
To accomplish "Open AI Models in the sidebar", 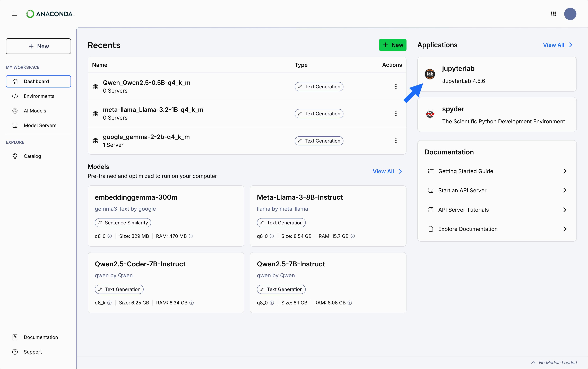I will [38, 111].
